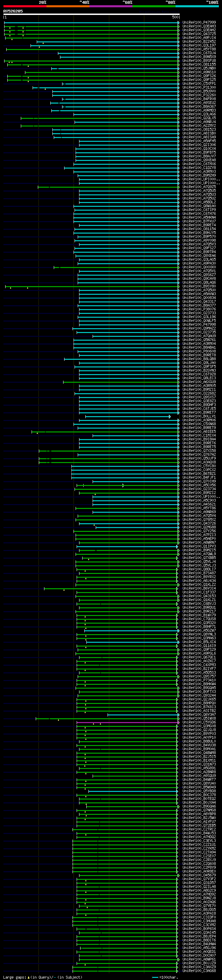Select the UniRef100_Q3LAG6 label
The width and height of the screenshot is (222, 980).
(x=199, y=114)
